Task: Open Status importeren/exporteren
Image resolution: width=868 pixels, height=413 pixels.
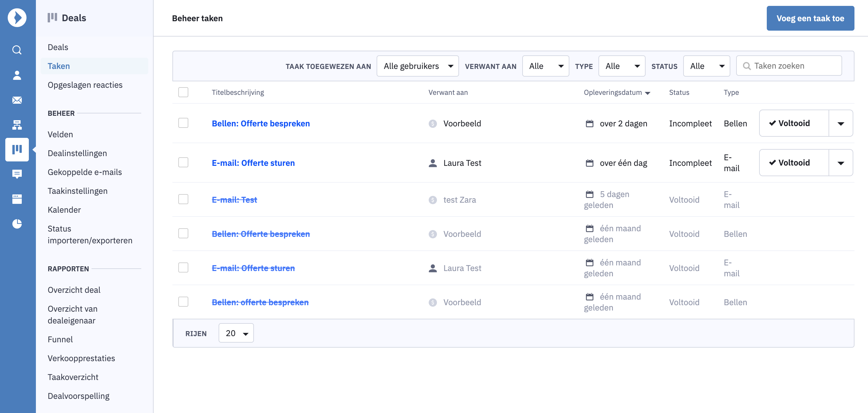Action: tap(90, 235)
